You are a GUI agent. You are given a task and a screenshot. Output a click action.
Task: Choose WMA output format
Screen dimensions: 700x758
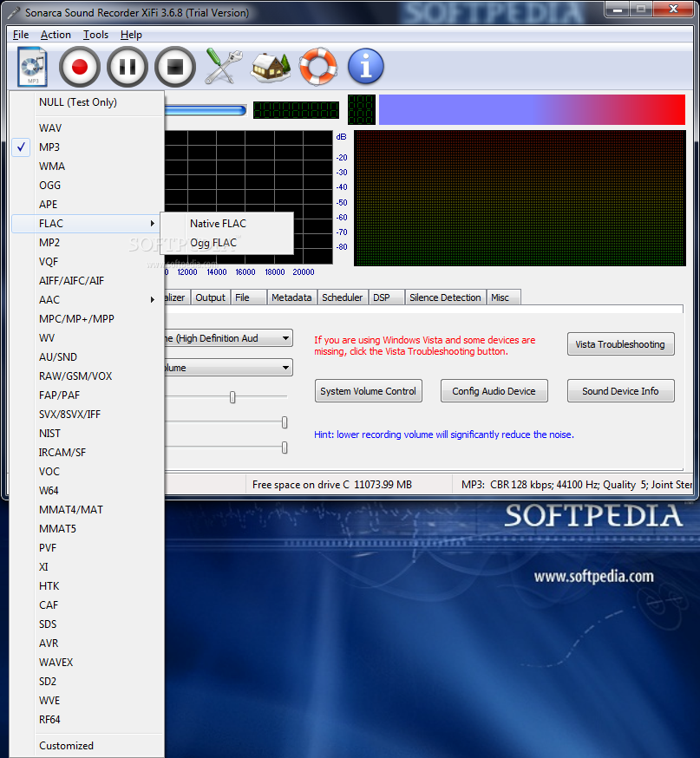pyautogui.click(x=87, y=167)
